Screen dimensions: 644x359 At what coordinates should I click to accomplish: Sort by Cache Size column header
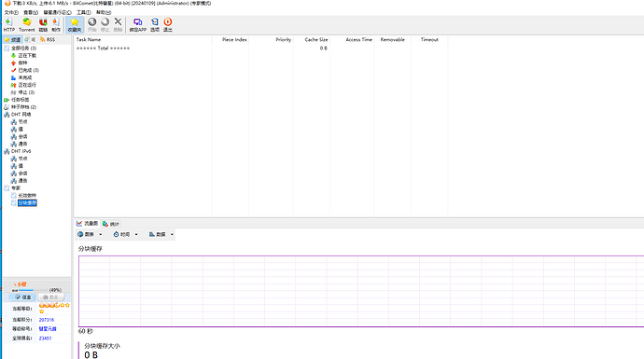click(x=311, y=40)
